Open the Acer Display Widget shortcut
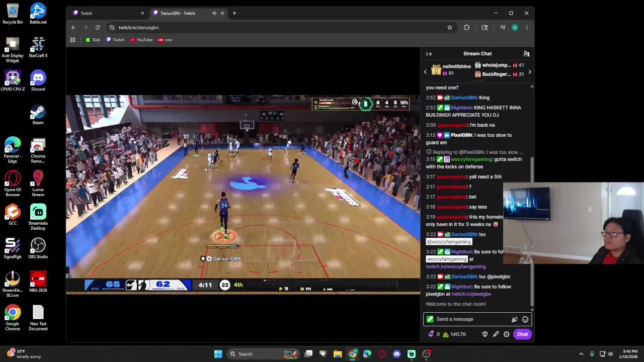 [x=13, y=50]
